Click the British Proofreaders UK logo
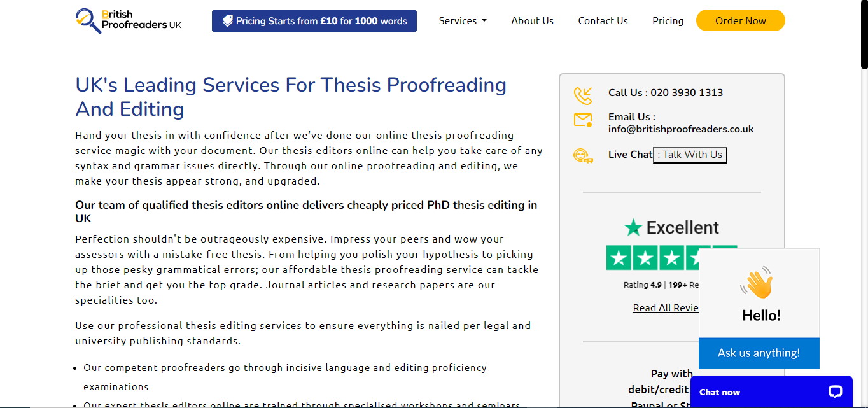 tap(129, 20)
